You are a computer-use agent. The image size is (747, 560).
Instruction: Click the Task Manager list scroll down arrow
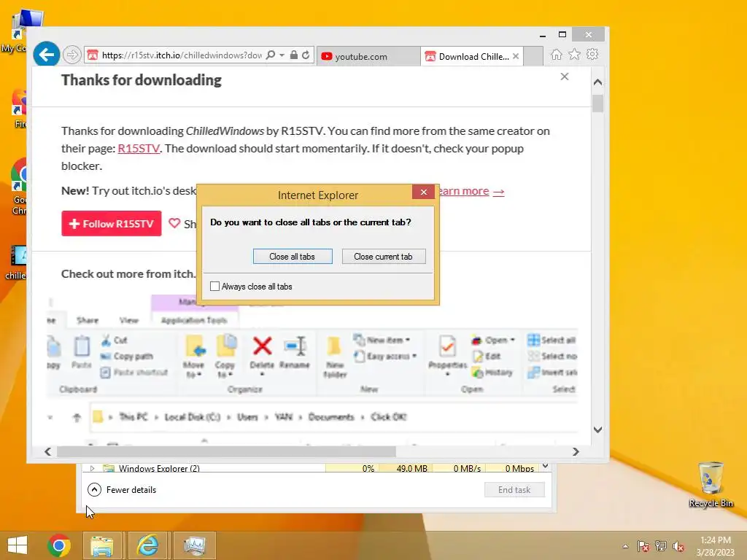[x=546, y=466]
